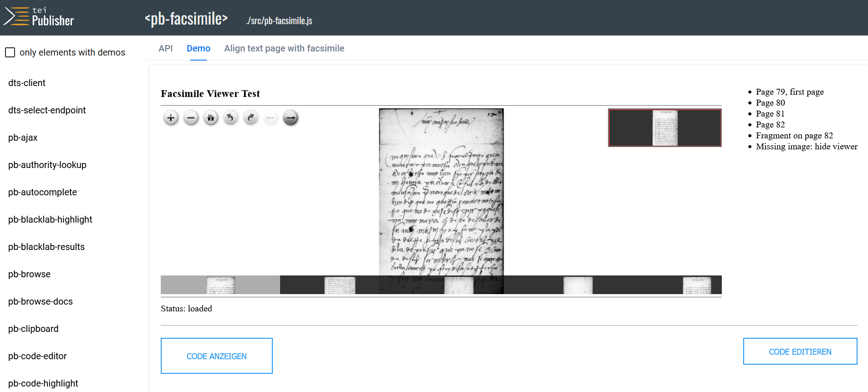Open pb-browse-docs component page

41,301
